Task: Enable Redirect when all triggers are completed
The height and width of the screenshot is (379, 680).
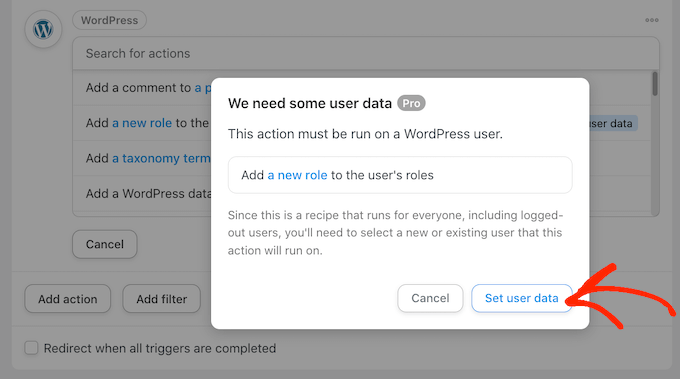Action: (x=31, y=348)
